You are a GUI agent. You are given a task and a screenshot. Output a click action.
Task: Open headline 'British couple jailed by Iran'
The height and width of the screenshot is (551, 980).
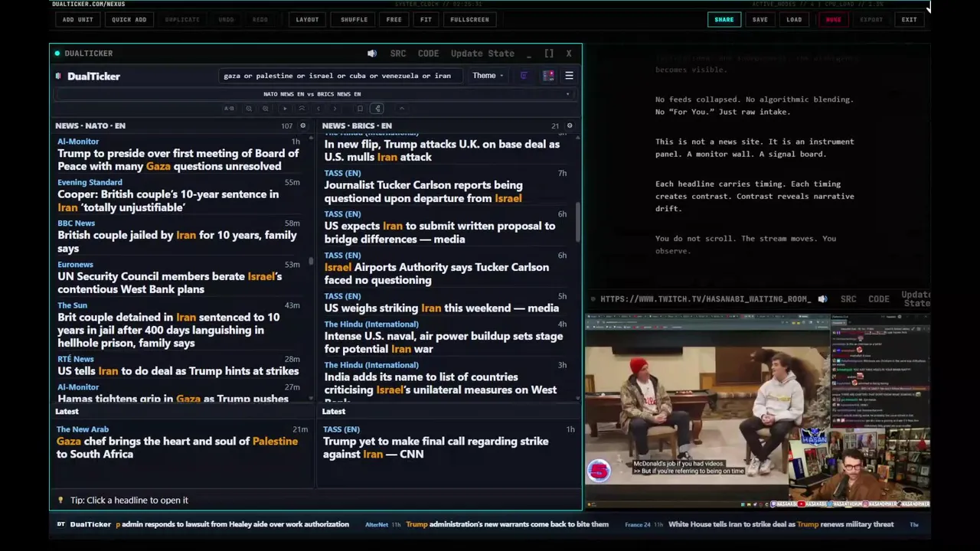coord(177,242)
